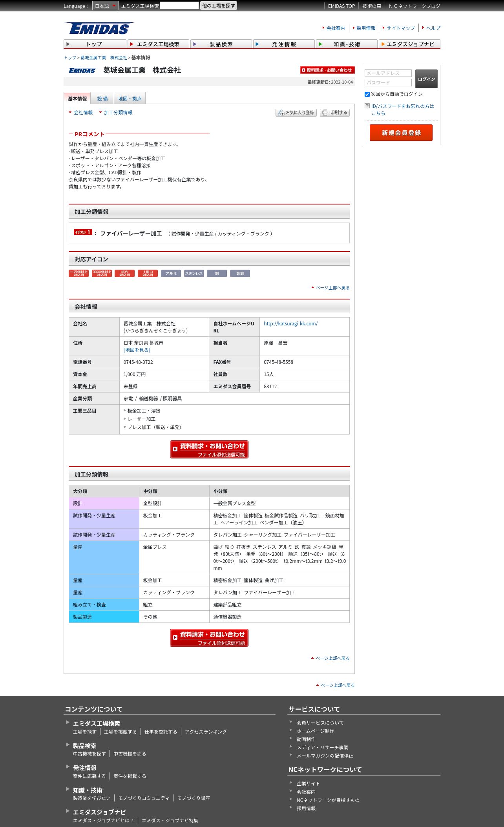Jump to 加工分類情報 anchor link

point(118,113)
